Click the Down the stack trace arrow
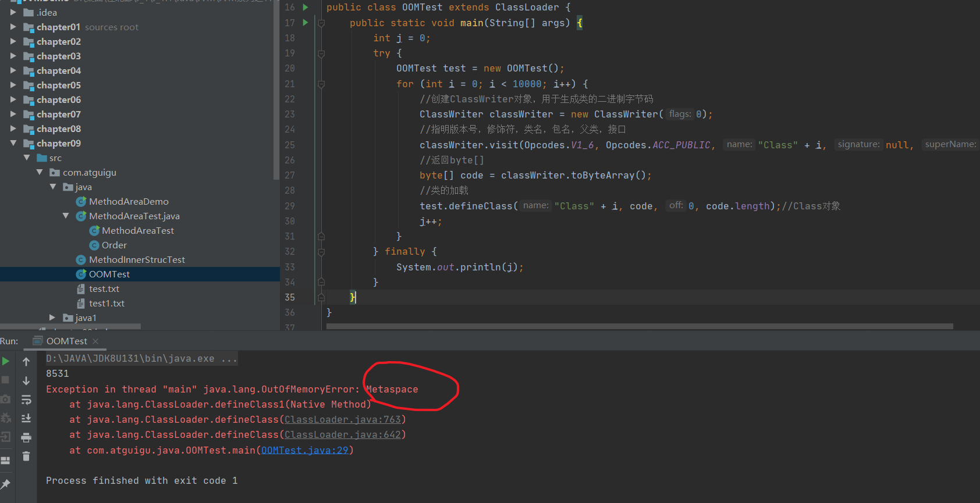 (x=26, y=380)
